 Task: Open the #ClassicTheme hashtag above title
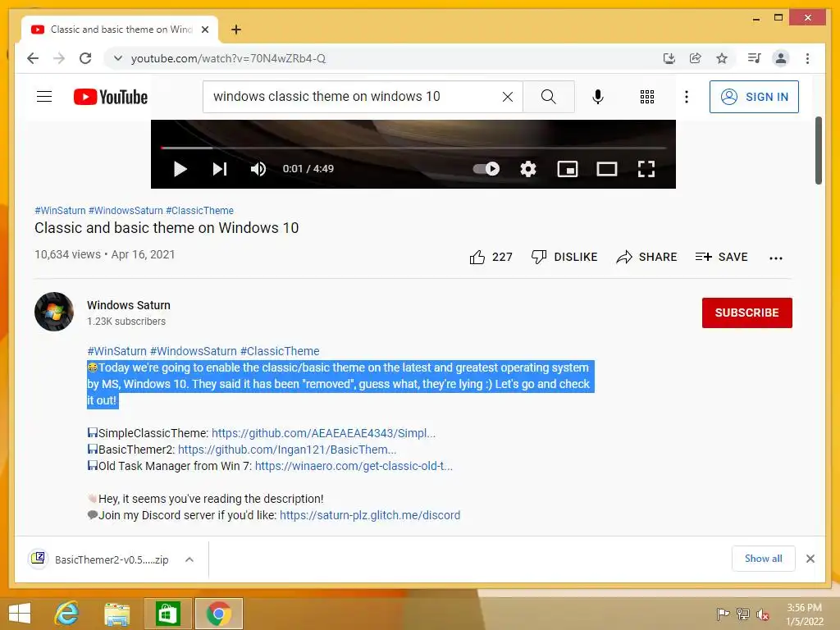tap(199, 211)
